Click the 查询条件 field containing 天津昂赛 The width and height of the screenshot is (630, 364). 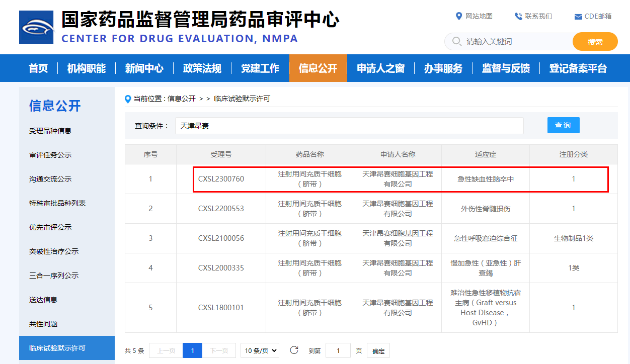tap(349, 126)
